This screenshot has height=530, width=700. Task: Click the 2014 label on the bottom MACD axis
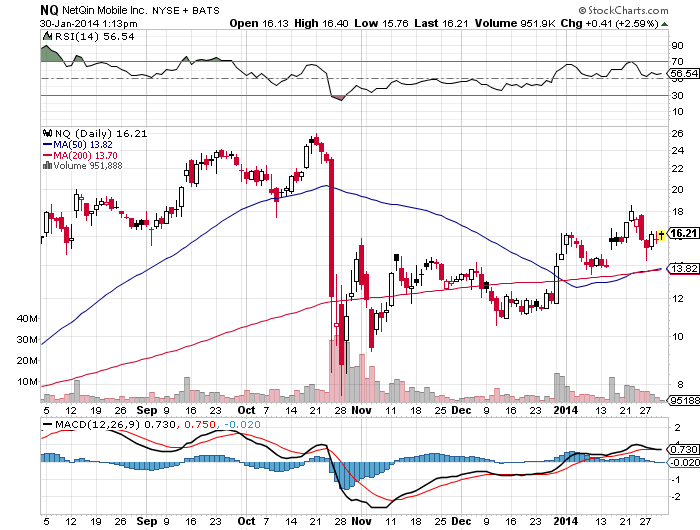coord(566,521)
